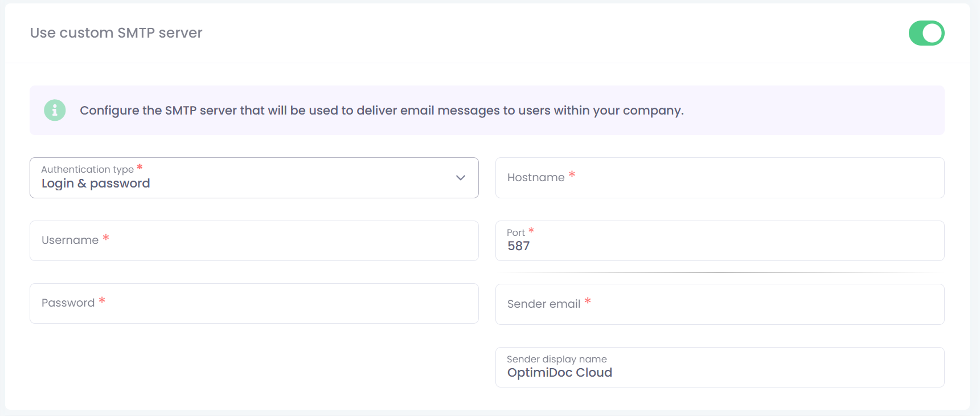Click the required asterisk next to Username
Screen dimensions: 980x416
(x=105, y=238)
